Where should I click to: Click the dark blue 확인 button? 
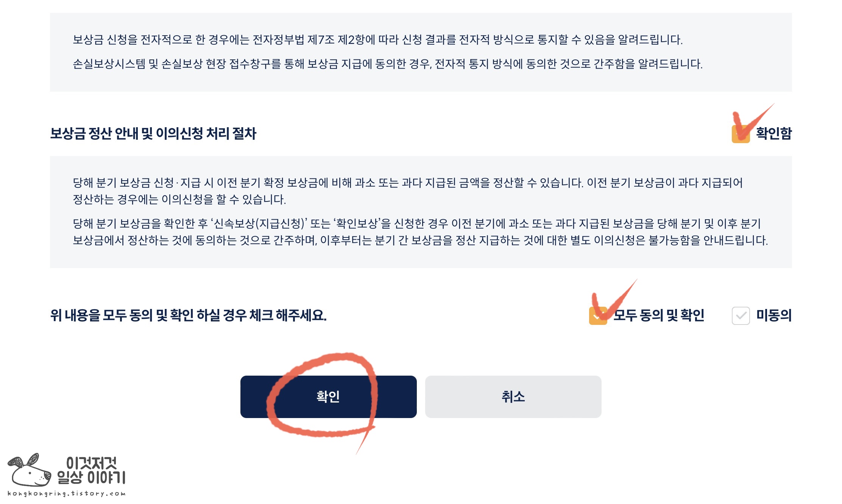coord(328,396)
